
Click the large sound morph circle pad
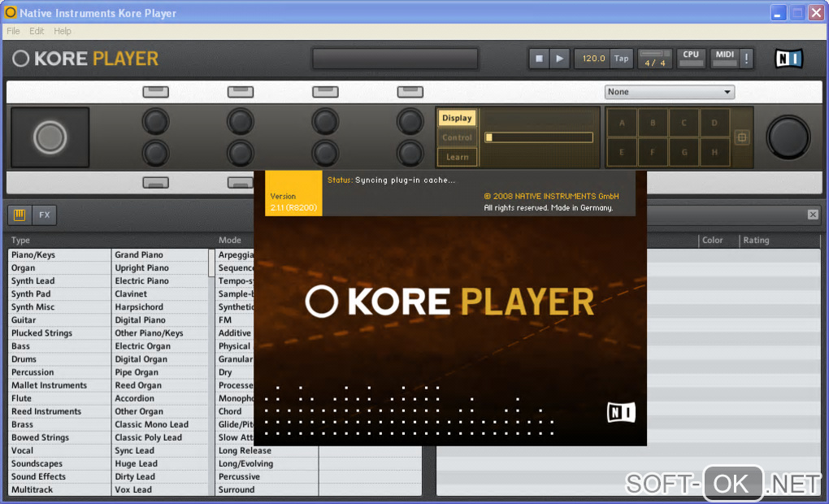click(x=50, y=137)
